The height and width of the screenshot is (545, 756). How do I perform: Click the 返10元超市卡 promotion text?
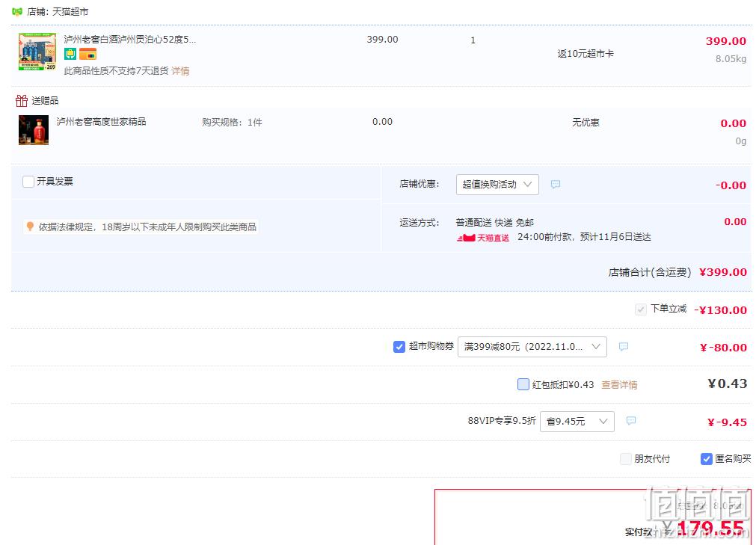[x=586, y=54]
